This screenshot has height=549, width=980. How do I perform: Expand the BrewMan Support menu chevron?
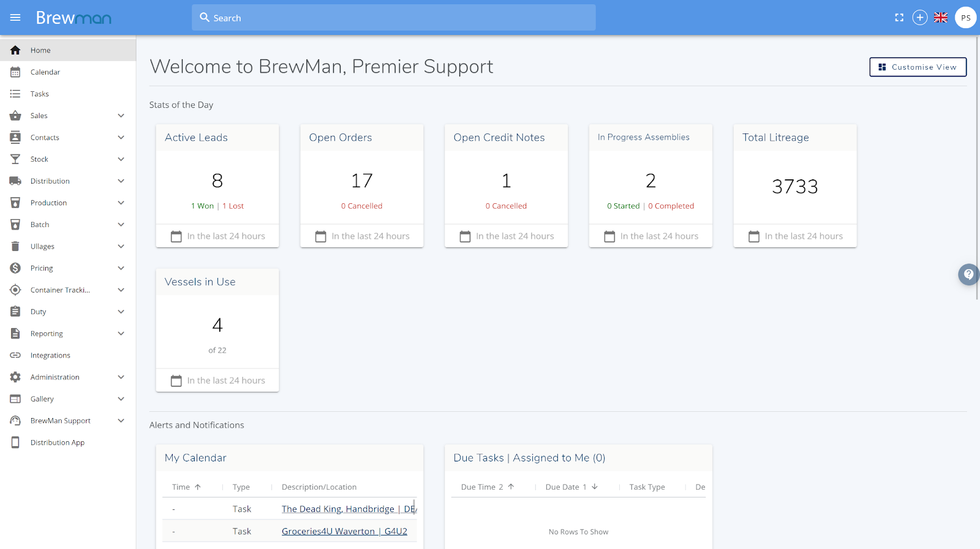point(121,420)
